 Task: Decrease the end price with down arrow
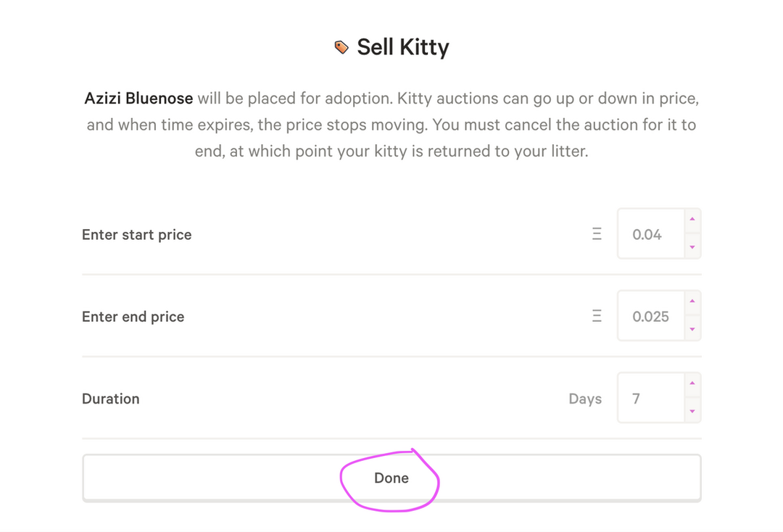coord(692,329)
